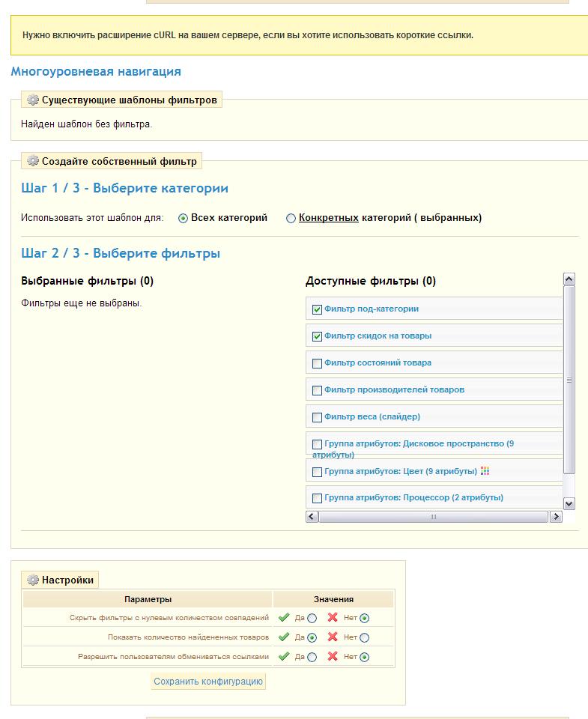Viewport: 588px width, 719px height.
Task: Choose Да for Скрыть фильтры с нулевым
Action: pyautogui.click(x=312, y=618)
